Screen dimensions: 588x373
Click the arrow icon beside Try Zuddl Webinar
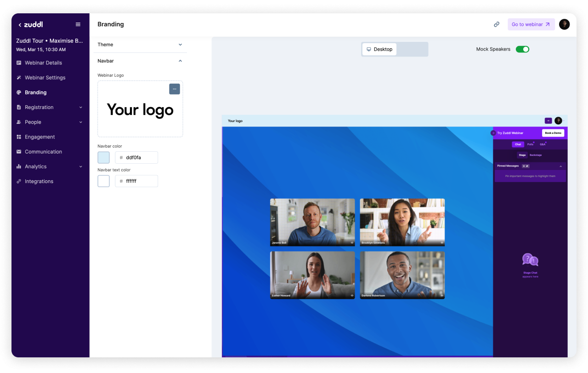tap(493, 133)
